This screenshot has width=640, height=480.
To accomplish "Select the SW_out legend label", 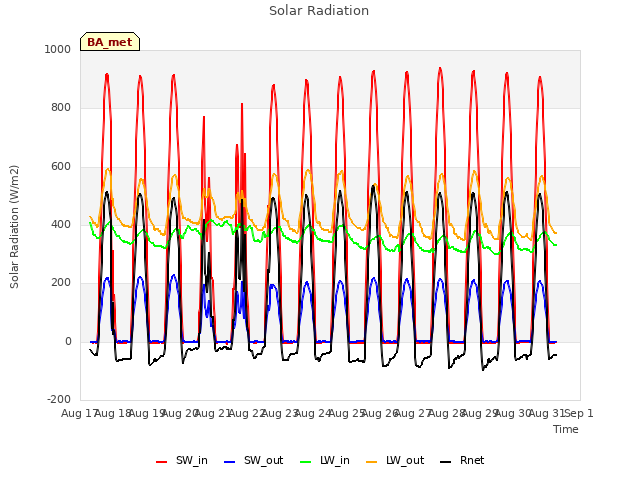I will [x=263, y=460].
